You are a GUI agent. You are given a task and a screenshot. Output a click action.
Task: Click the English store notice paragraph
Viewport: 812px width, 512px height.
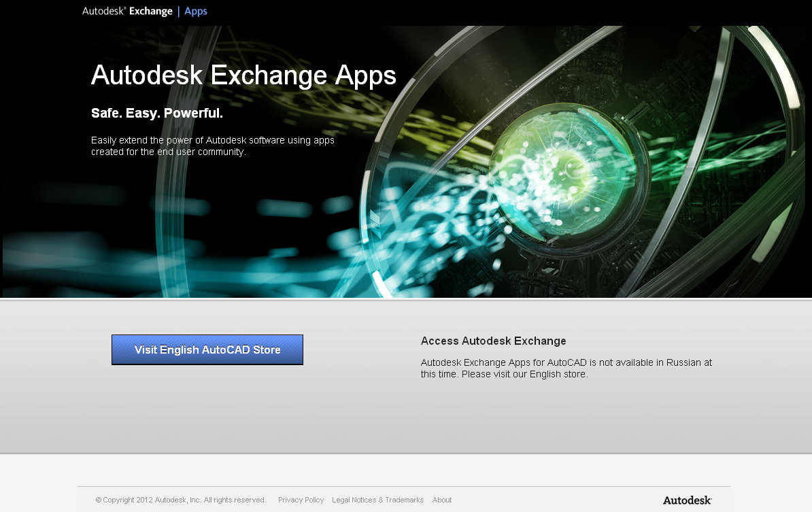566,368
